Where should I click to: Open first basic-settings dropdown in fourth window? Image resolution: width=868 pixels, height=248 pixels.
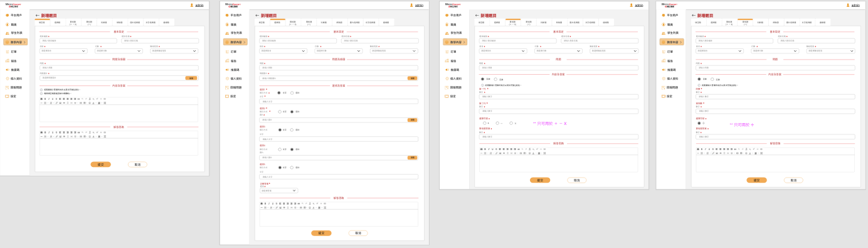click(719, 51)
